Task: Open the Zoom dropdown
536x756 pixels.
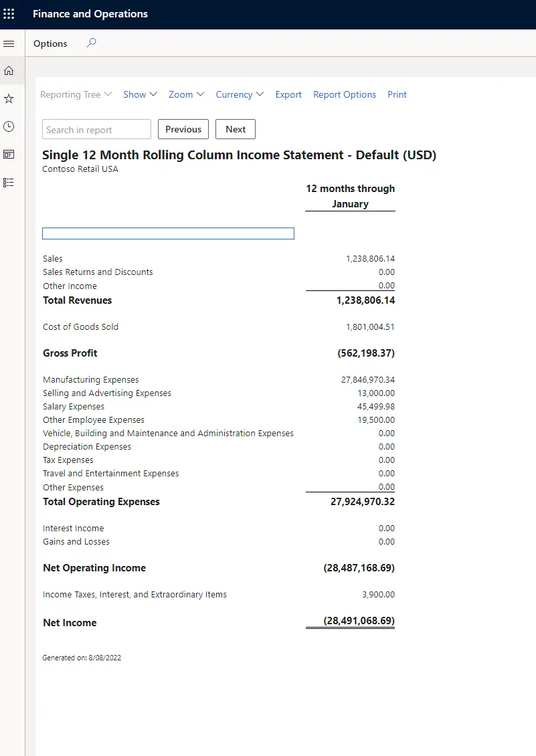Action: tap(186, 94)
